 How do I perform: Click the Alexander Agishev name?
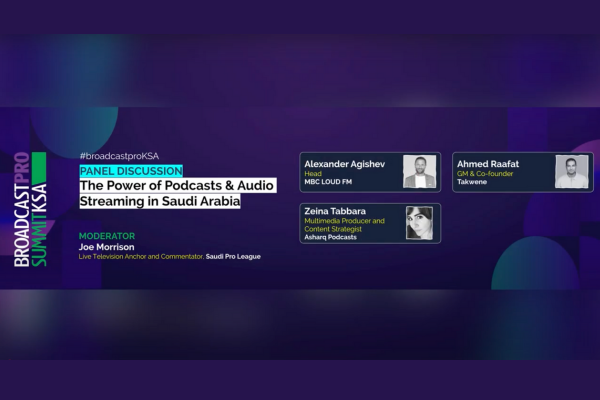[344, 164]
